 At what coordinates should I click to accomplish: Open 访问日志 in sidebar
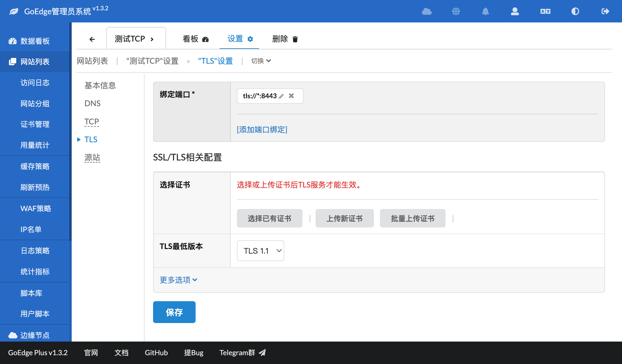35,83
